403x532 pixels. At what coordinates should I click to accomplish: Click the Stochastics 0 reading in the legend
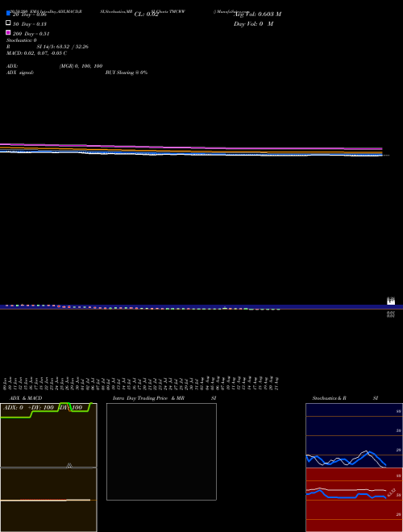pyautogui.click(x=22, y=40)
